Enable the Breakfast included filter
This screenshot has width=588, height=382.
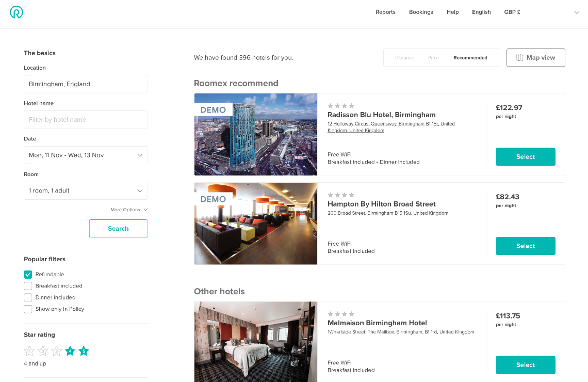click(28, 286)
